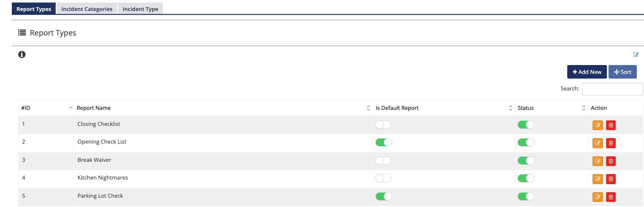644x207 pixels.
Task: Enable default report for Closing Checklist
Action: click(383, 125)
